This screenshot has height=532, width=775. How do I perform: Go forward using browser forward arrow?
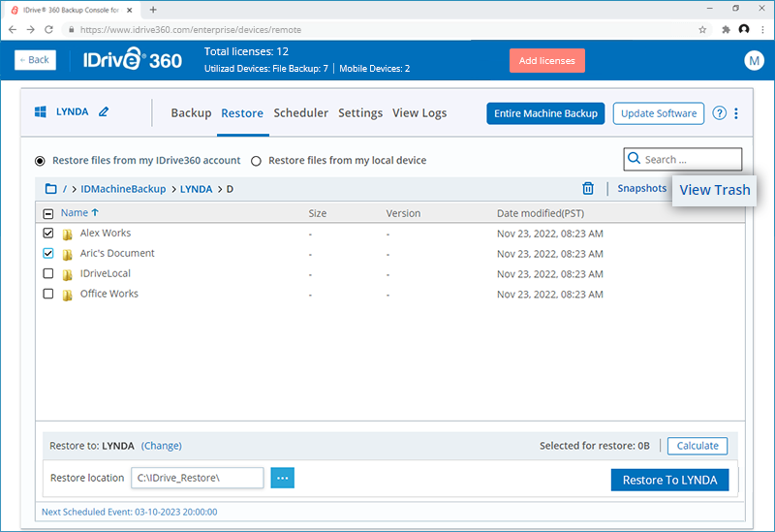(31, 30)
